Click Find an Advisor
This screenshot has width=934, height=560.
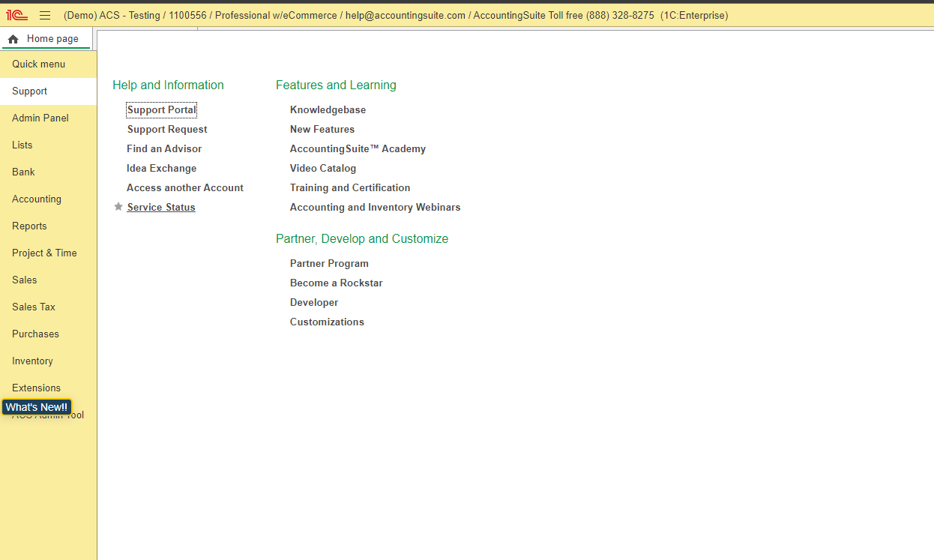tap(164, 149)
